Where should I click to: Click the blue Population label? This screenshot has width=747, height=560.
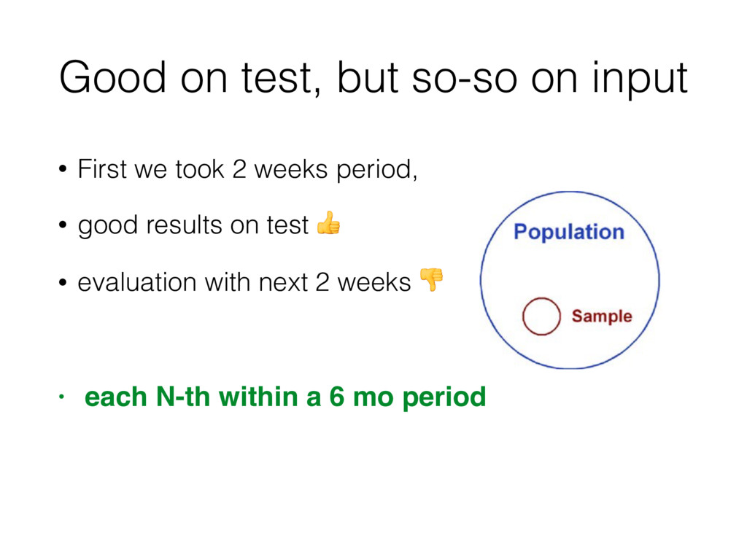[x=569, y=232]
